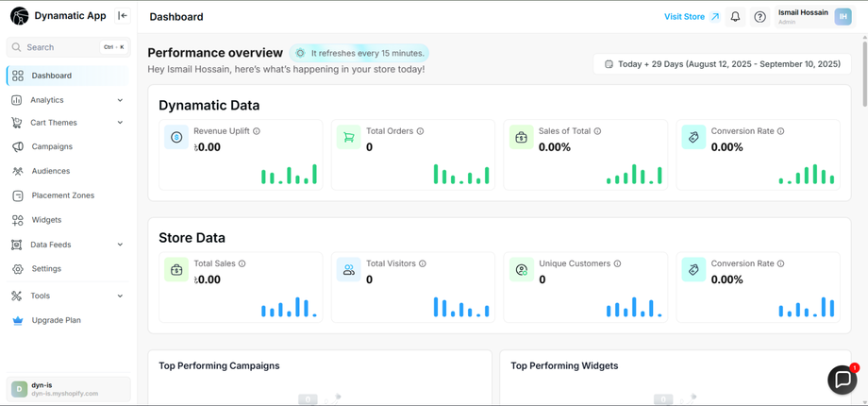Expand the Analytics menu
Viewport: 868px width, 406px height.
pyautogui.click(x=120, y=100)
